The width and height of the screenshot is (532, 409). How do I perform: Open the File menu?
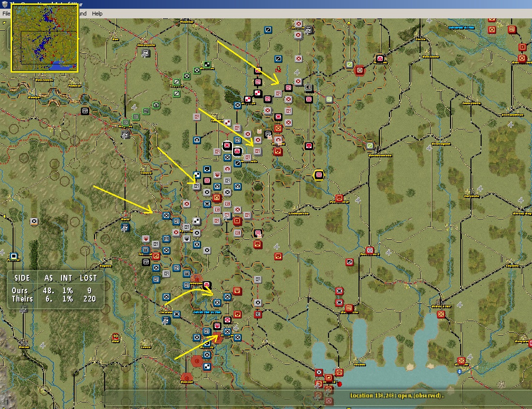click(6, 14)
